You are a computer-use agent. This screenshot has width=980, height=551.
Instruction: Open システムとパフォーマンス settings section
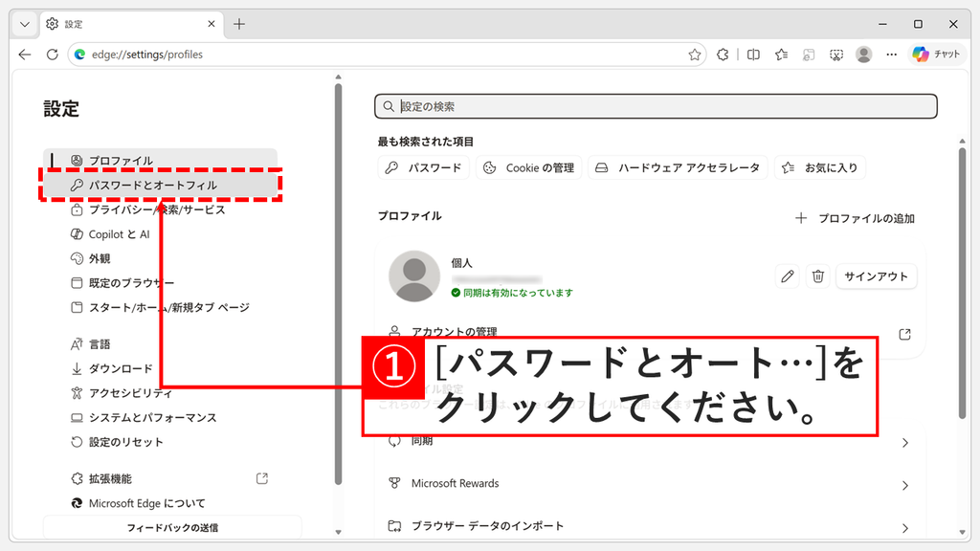[160, 417]
